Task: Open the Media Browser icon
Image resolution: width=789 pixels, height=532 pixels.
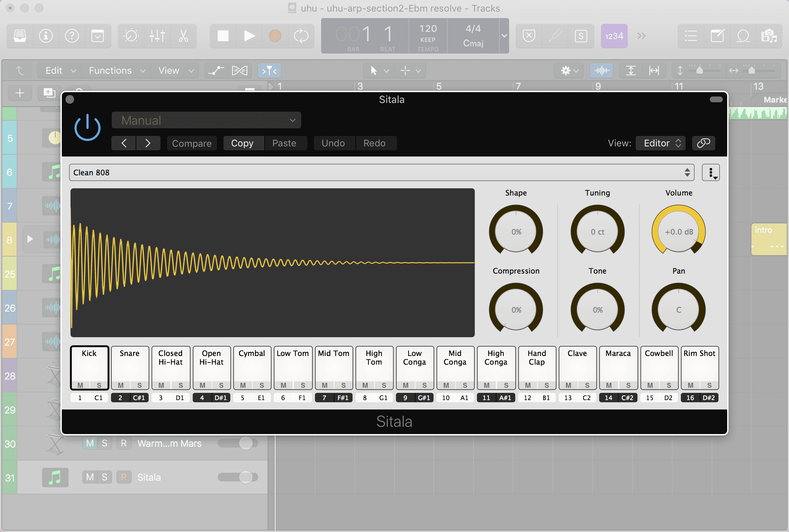Action: pyautogui.click(x=769, y=36)
